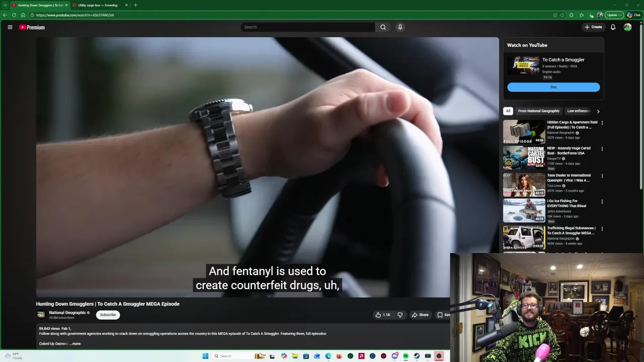The height and width of the screenshot is (362, 644).
Task: Open options for Teen Dealer to International Queenpin
Action: 602,176
